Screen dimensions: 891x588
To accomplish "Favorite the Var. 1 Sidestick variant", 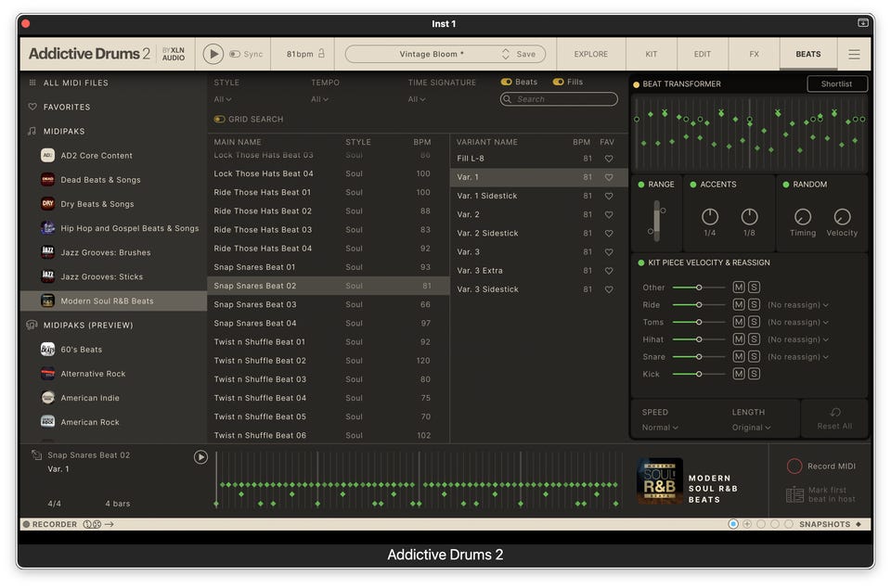I will pos(609,196).
